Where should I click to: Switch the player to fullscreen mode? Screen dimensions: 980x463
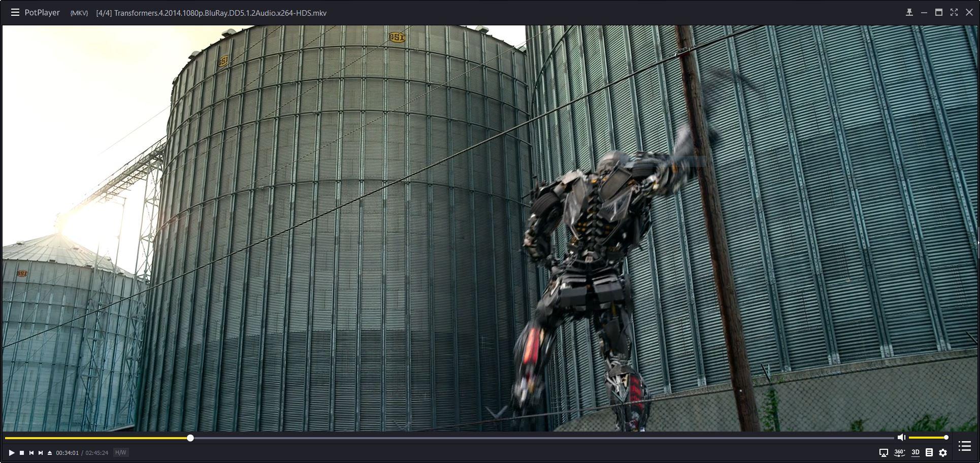954,12
